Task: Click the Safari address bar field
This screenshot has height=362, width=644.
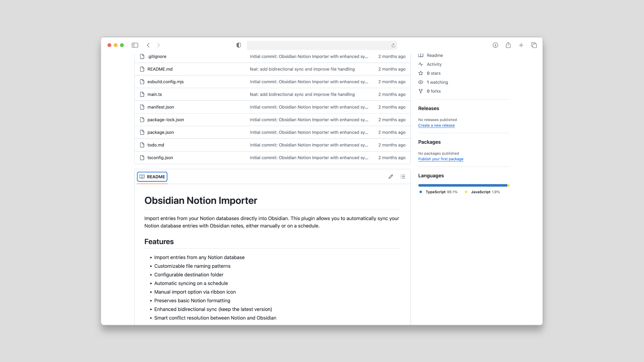Action: tap(319, 45)
